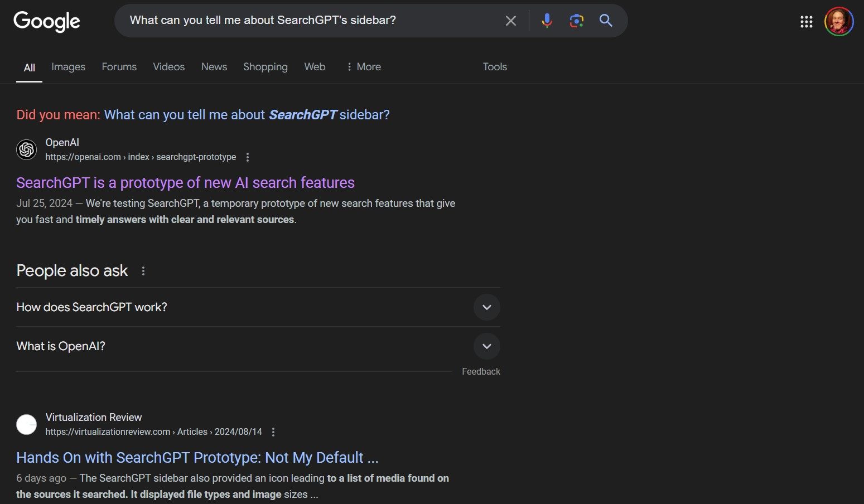
Task: Clear the search box with X icon
Action: click(510, 21)
